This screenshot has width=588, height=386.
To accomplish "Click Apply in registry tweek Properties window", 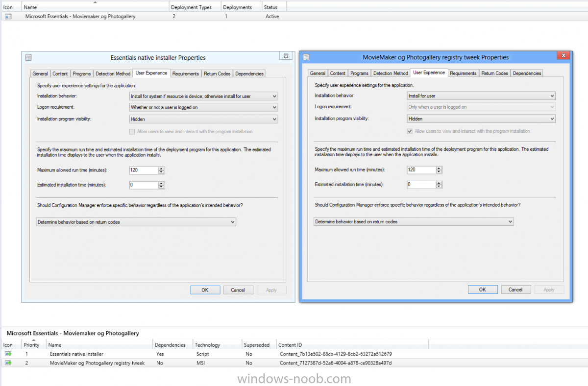I will 549,289.
